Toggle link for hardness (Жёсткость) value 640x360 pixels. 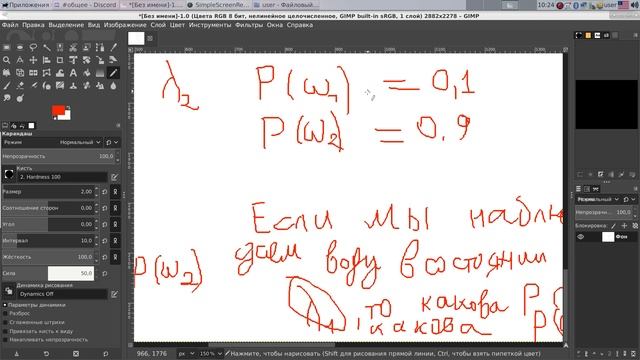point(115,257)
